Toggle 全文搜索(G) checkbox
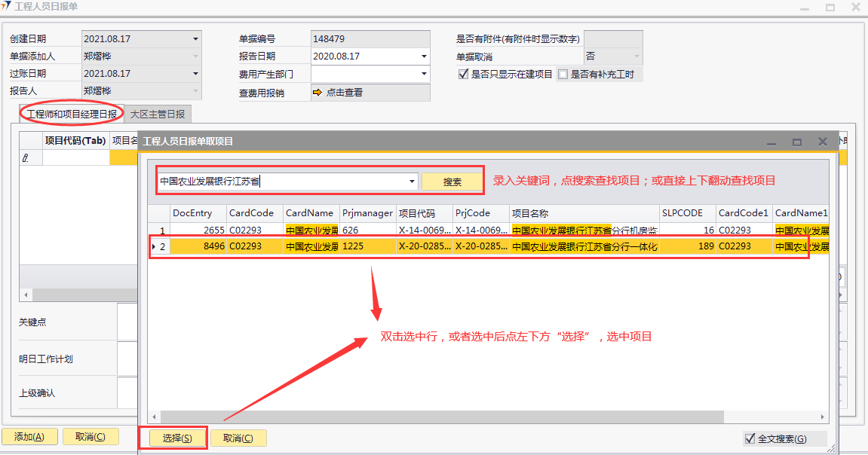 750,438
